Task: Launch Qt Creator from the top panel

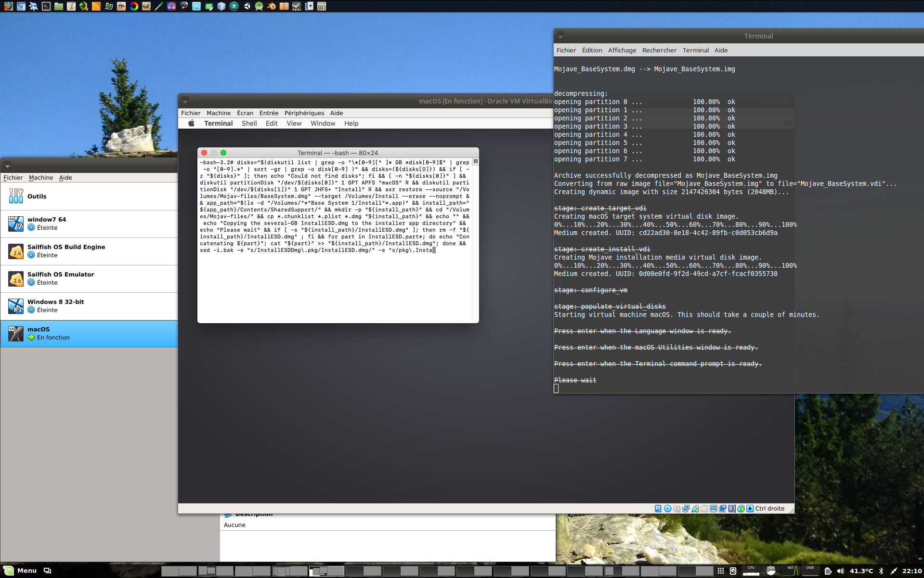Action: tap(209, 6)
